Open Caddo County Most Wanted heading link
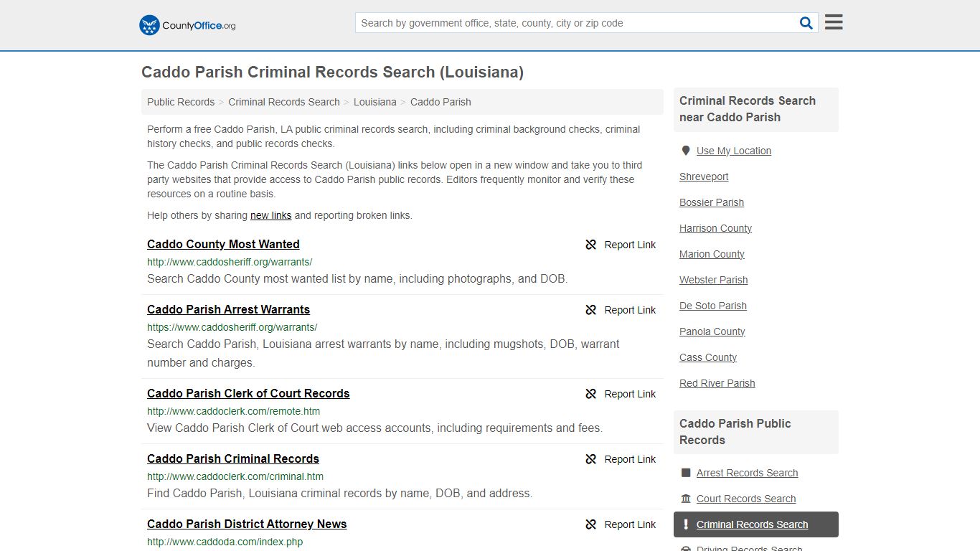This screenshot has height=551, width=980. (x=223, y=244)
